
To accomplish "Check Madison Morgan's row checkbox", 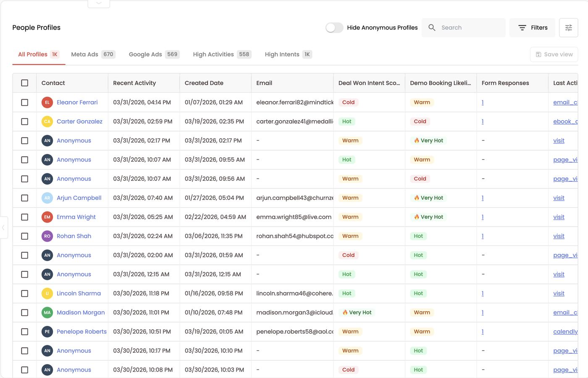I will tap(25, 312).
